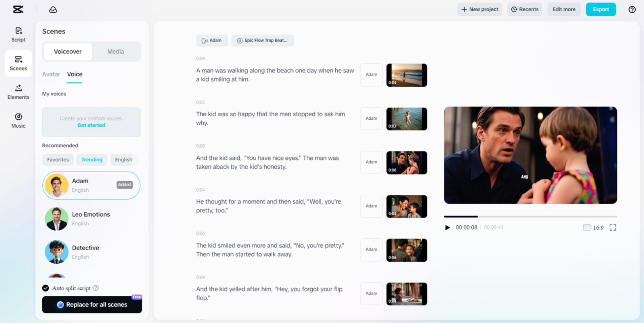644x323 pixels.
Task: Open the Elements panel
Action: click(18, 92)
